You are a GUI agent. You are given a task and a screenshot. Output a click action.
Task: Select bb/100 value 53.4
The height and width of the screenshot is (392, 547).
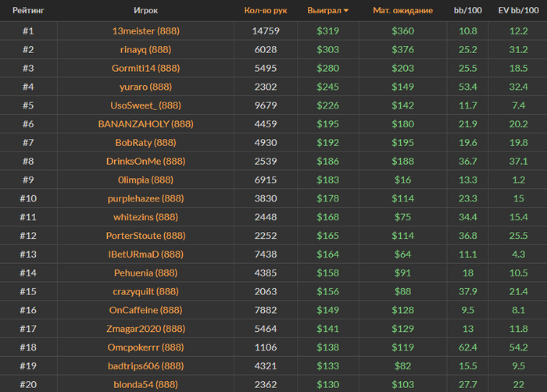click(468, 87)
